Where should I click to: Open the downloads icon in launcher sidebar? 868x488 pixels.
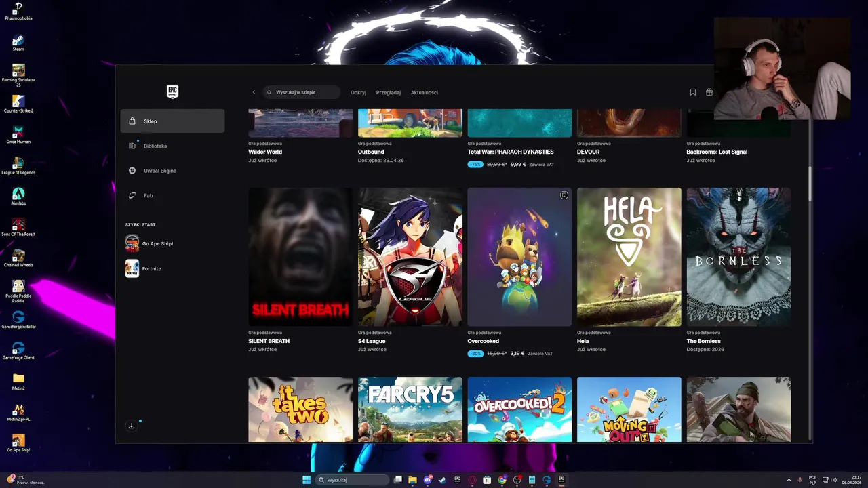[132, 426]
